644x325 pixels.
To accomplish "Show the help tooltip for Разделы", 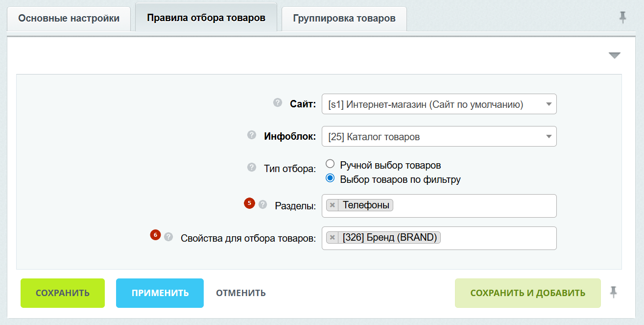I will (x=263, y=204).
